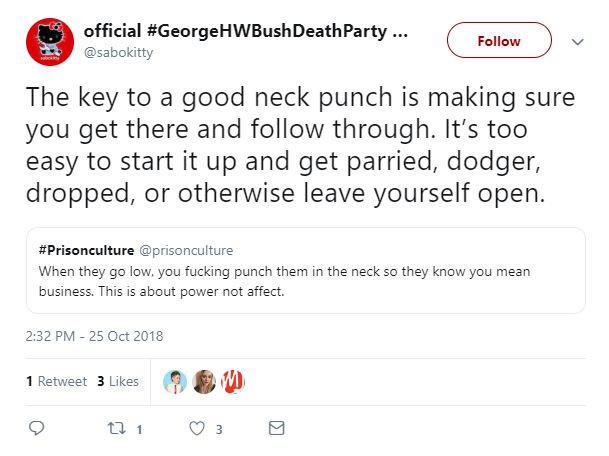Click the retweet count number beside arrows
Screen dimensions: 609x456
tap(139, 429)
